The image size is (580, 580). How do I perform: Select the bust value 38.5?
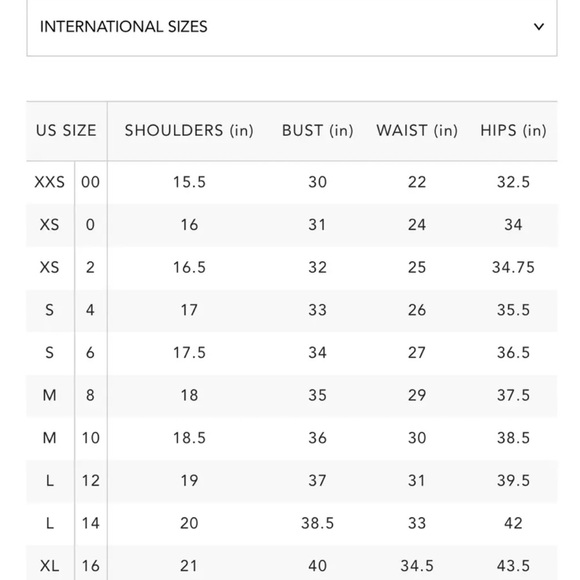tap(317, 523)
